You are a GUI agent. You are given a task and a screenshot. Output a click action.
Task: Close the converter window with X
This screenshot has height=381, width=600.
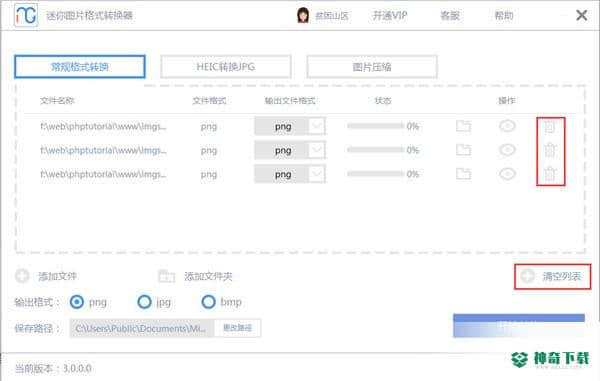point(582,15)
